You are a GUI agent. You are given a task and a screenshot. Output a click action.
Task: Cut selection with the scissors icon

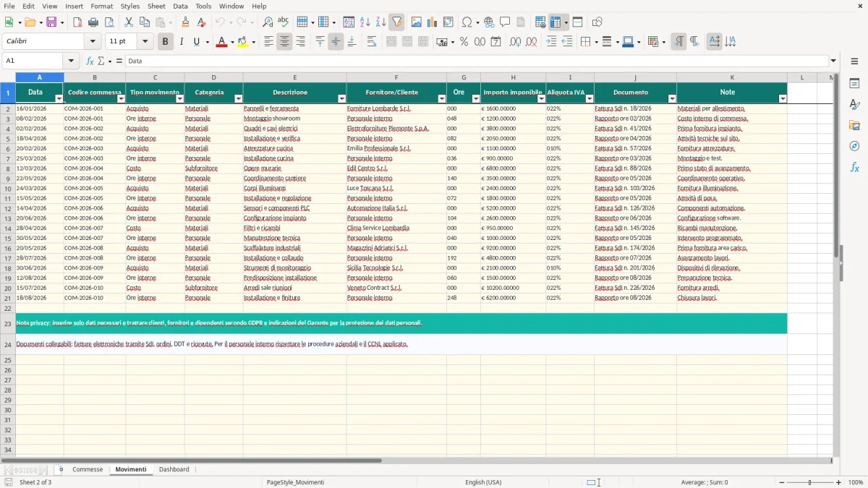pyautogui.click(x=129, y=22)
